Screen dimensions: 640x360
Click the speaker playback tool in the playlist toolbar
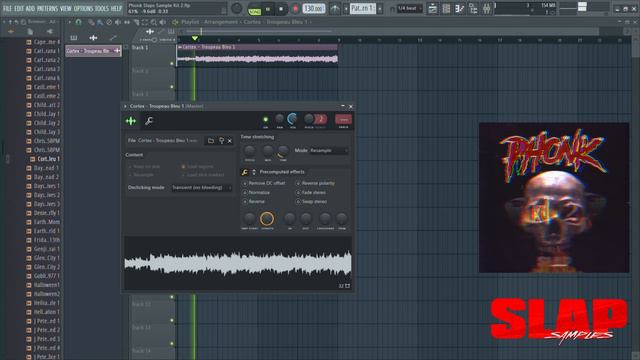163,22
